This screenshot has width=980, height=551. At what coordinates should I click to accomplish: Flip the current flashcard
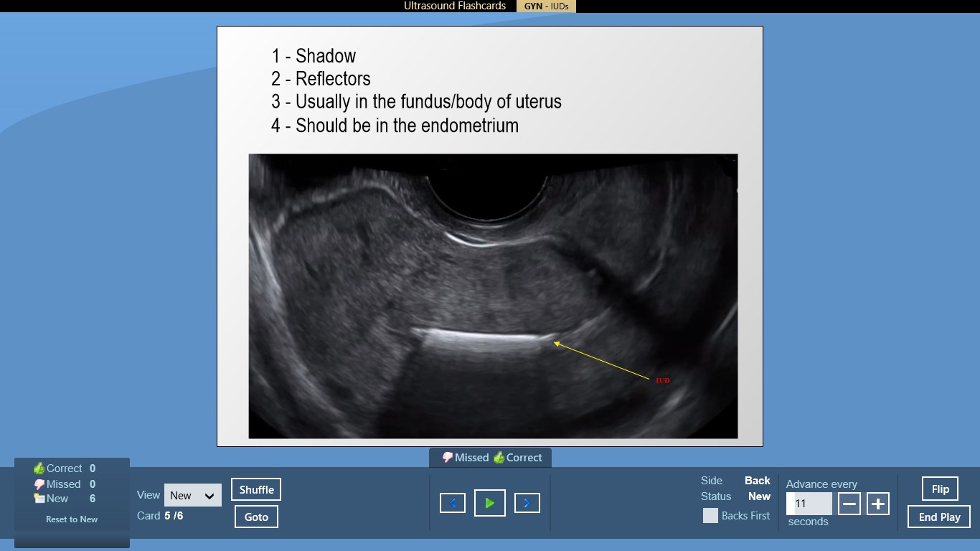click(x=940, y=489)
